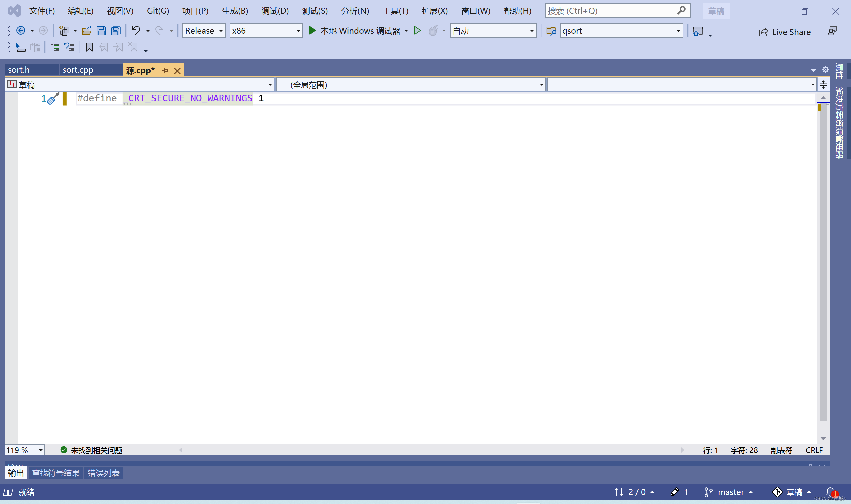Click the open file folder icon

(87, 31)
